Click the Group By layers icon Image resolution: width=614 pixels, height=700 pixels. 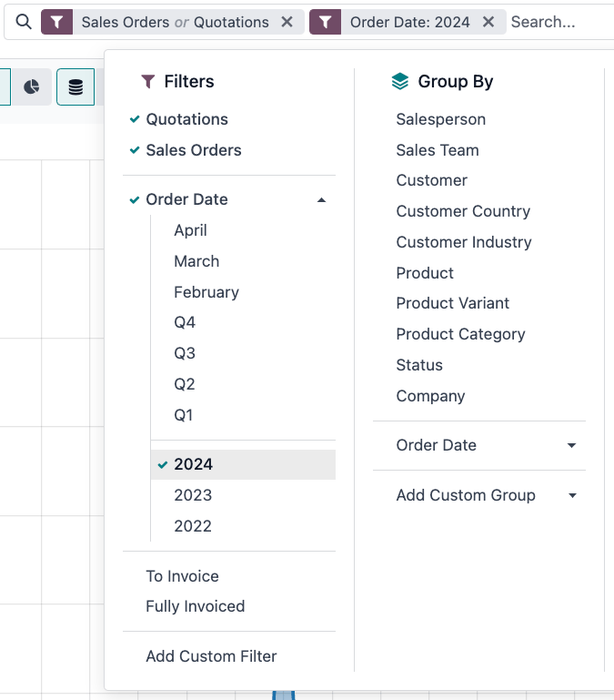click(x=399, y=82)
